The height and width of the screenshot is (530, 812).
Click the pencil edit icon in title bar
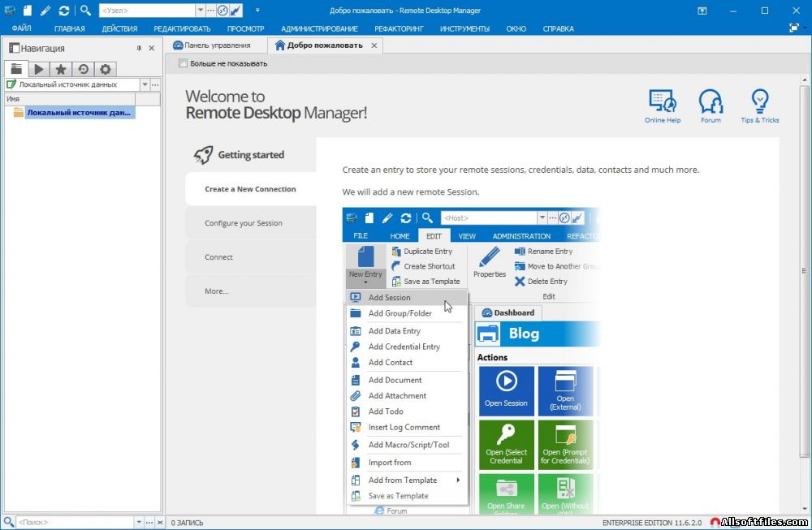[45, 11]
